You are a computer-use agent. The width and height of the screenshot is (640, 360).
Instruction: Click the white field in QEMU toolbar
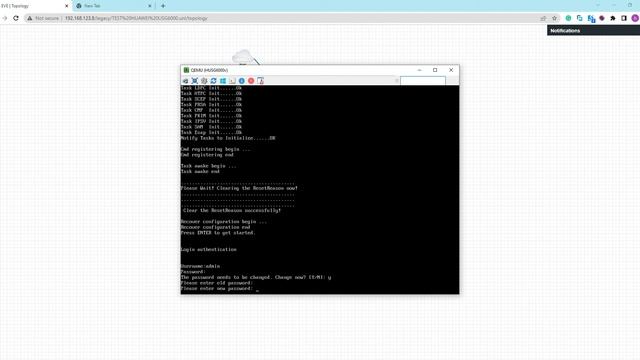pos(423,81)
